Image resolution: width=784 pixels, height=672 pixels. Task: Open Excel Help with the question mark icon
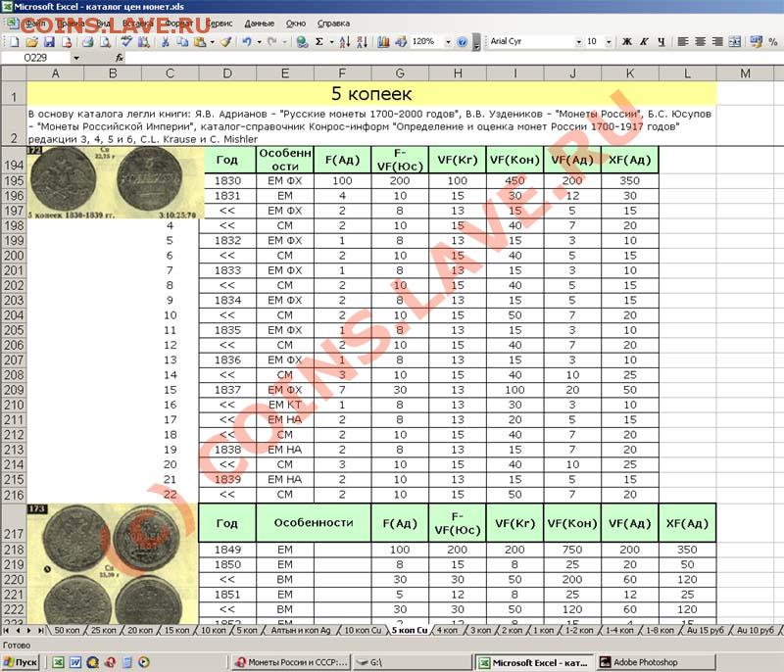click(x=462, y=42)
